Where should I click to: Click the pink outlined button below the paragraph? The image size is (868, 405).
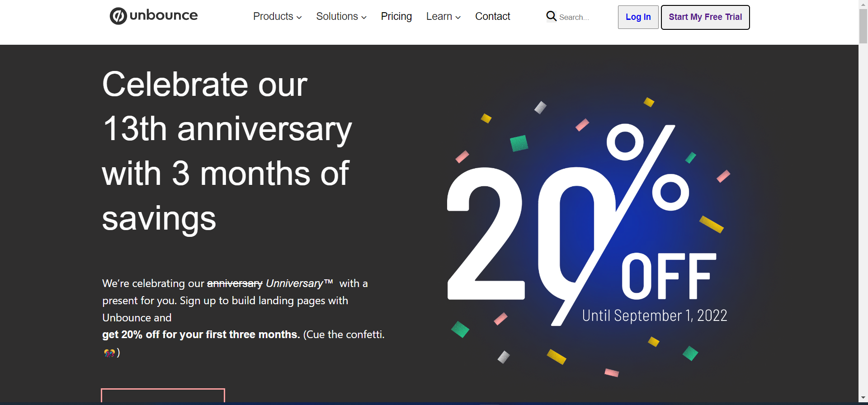click(x=163, y=396)
